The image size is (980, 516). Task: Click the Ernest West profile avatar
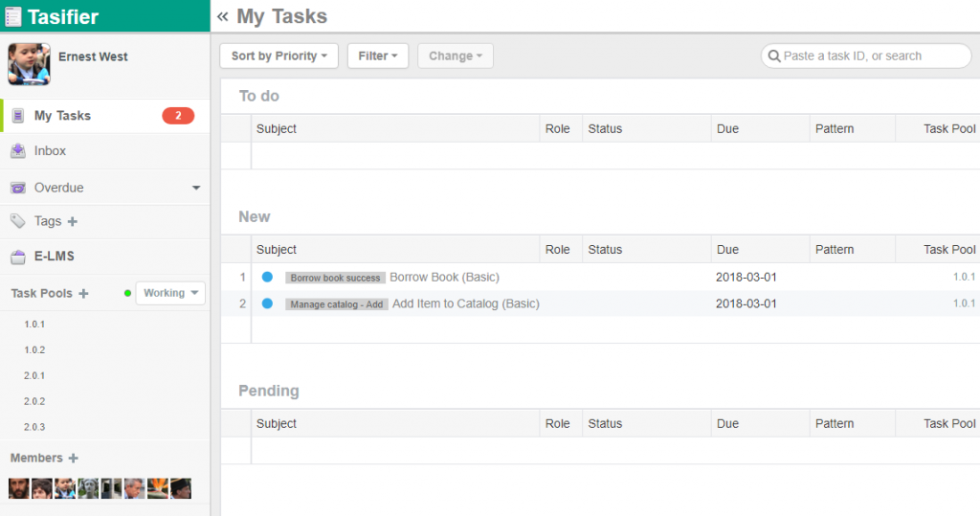(29, 64)
